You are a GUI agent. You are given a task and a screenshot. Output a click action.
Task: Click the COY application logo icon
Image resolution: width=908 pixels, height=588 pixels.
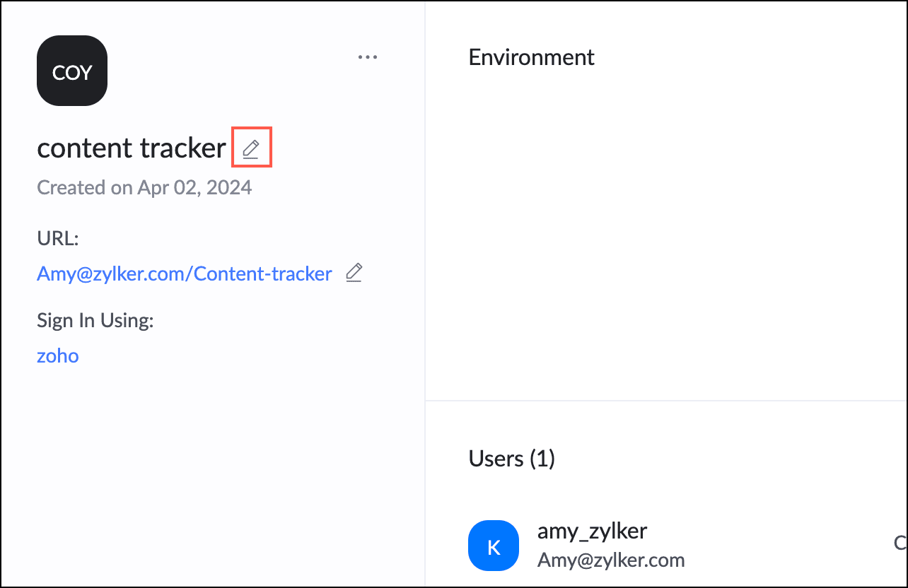coord(72,71)
